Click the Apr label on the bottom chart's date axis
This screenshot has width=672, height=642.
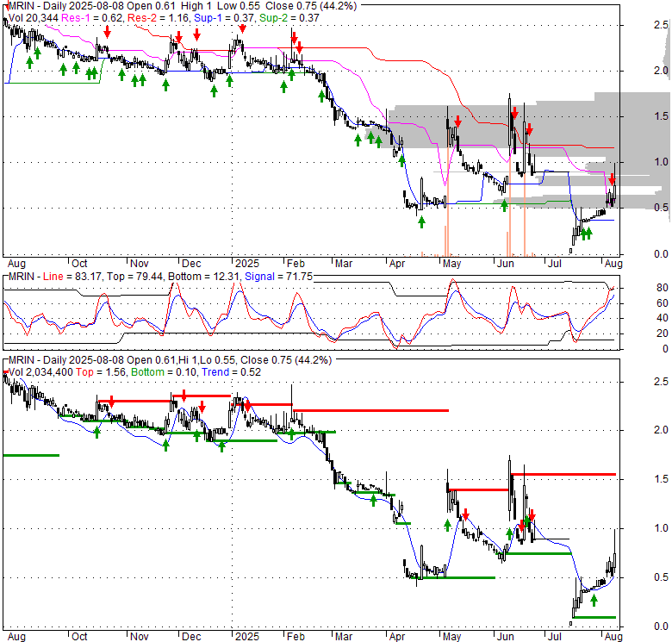pos(396,636)
